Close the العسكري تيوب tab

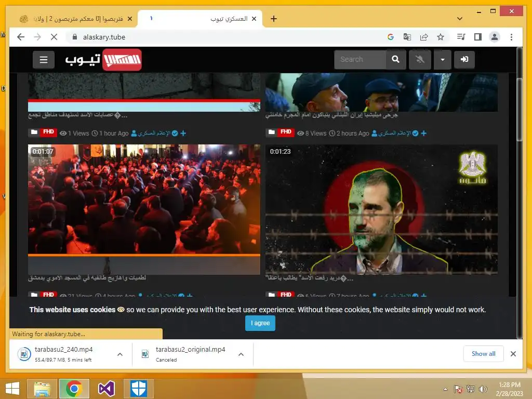254,19
